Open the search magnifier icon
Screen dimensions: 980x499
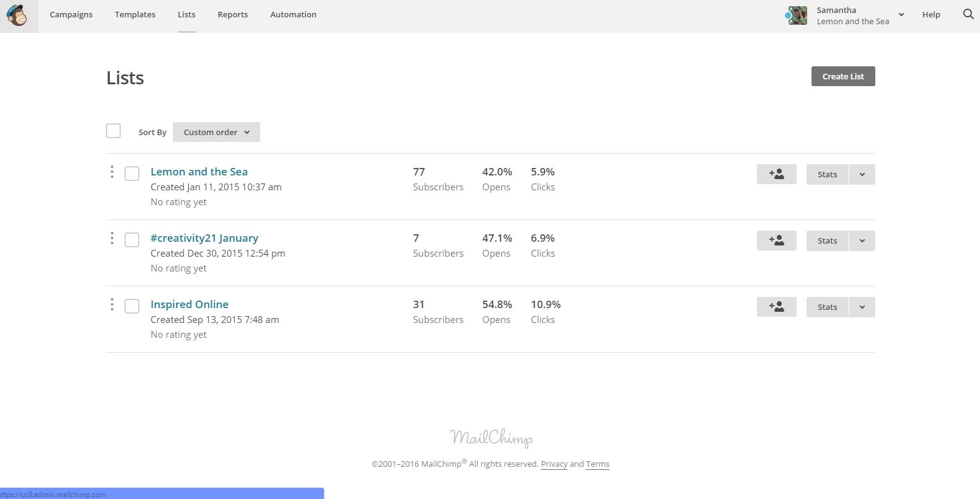[968, 14]
